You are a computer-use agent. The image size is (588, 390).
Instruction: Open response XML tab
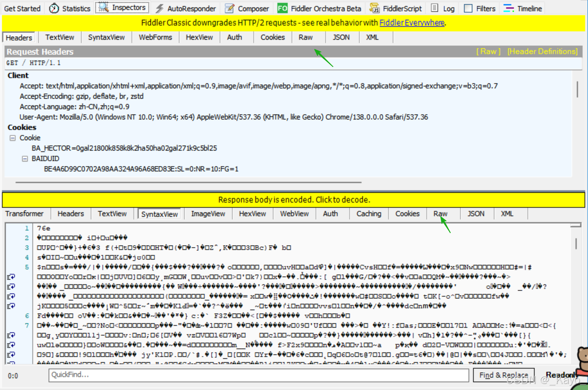click(x=507, y=214)
